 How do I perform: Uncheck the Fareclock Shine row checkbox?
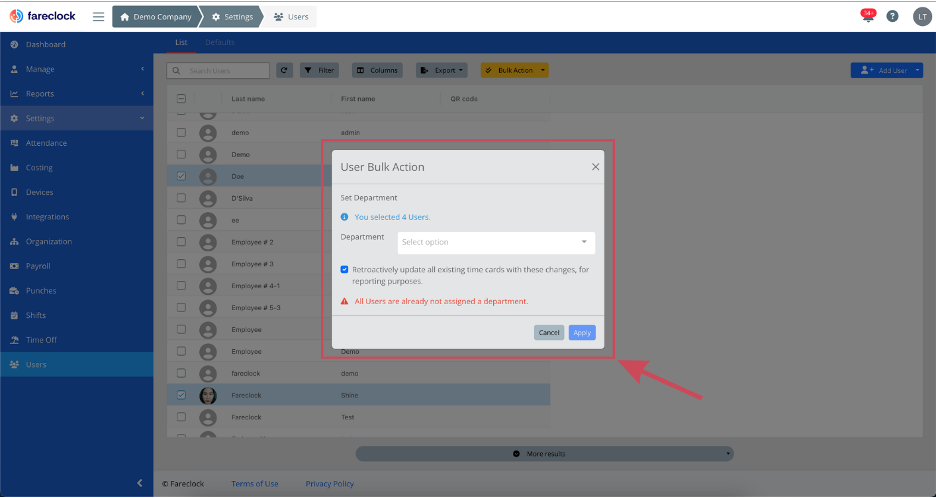point(181,395)
